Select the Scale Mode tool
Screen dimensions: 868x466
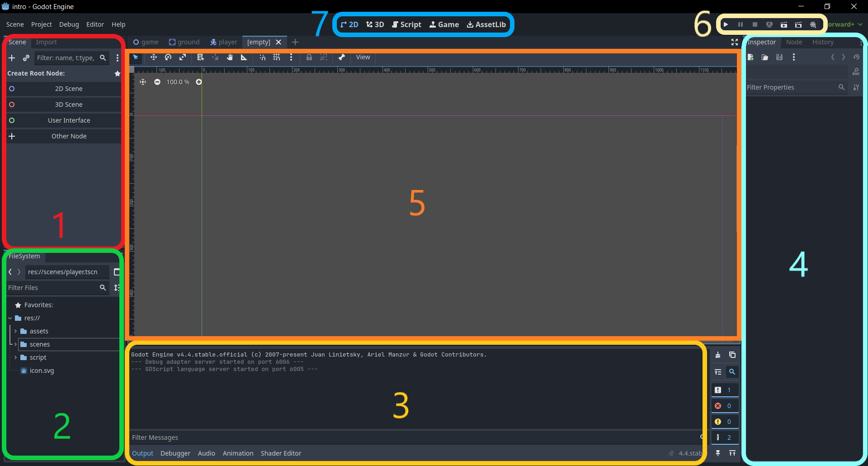pyautogui.click(x=183, y=57)
